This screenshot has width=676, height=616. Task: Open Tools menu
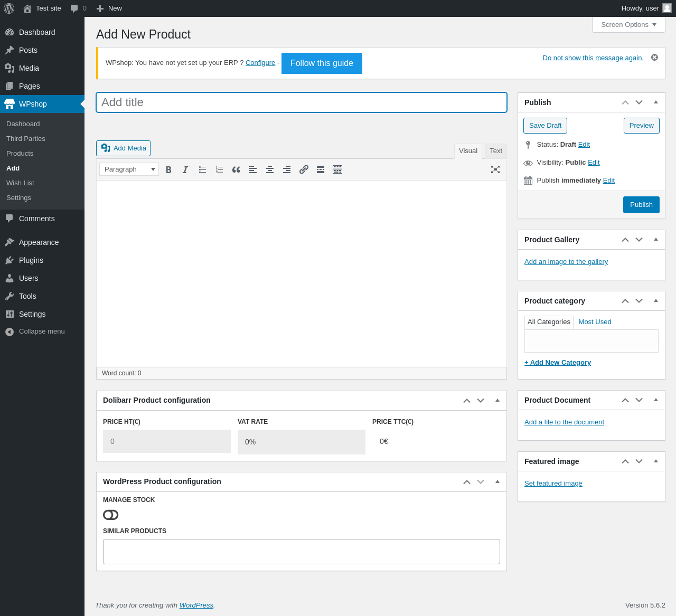click(42, 296)
